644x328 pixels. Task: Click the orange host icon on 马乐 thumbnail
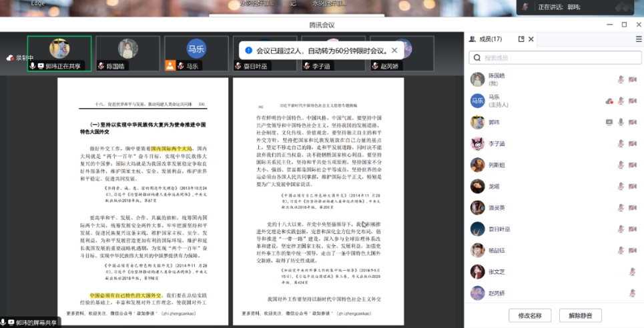(x=170, y=66)
